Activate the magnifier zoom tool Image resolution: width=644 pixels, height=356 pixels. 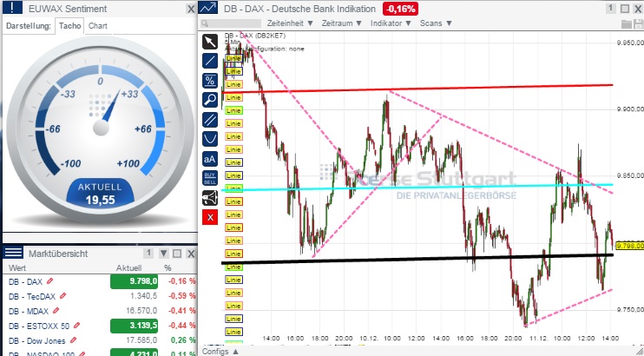(x=210, y=100)
